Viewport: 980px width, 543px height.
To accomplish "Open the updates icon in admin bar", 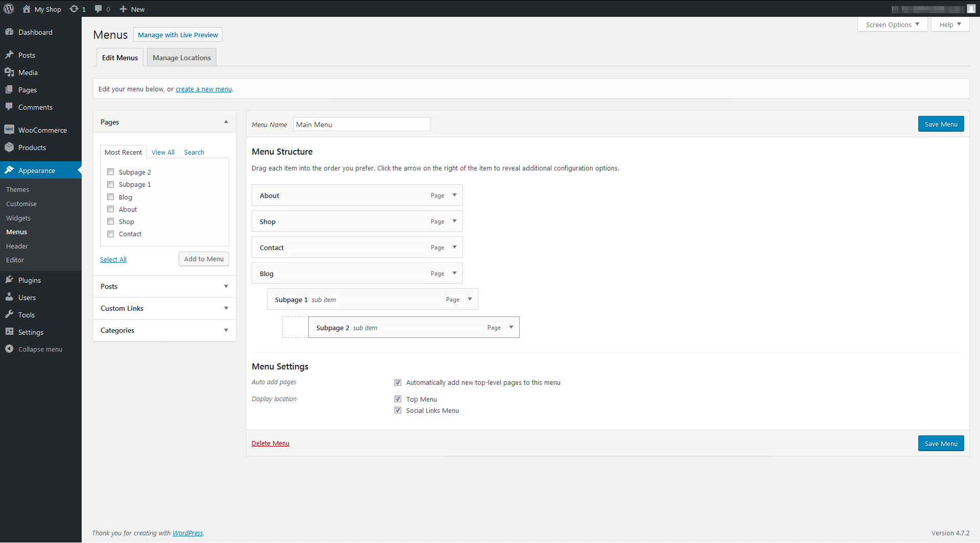I will tap(75, 9).
